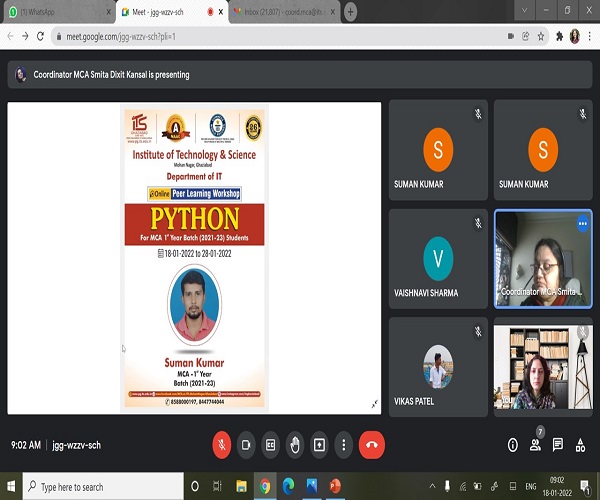
Task: Share this page icon in address bar
Action: pyautogui.click(x=525, y=36)
